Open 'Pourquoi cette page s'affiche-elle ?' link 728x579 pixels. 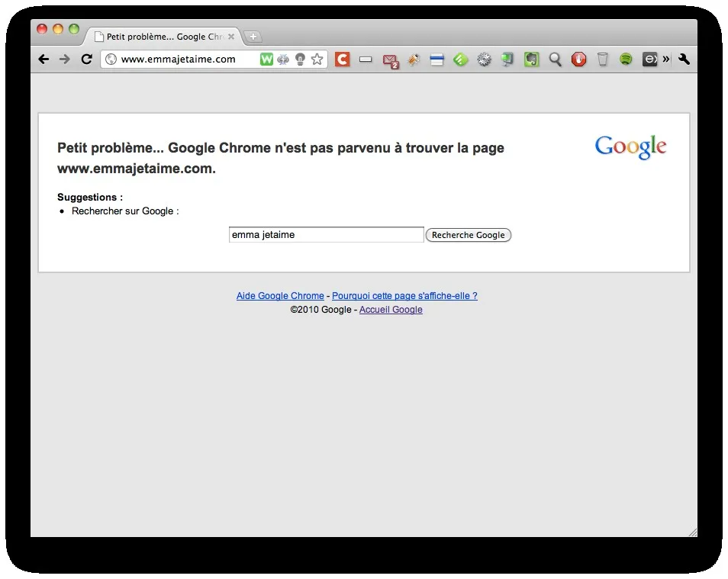tap(404, 296)
